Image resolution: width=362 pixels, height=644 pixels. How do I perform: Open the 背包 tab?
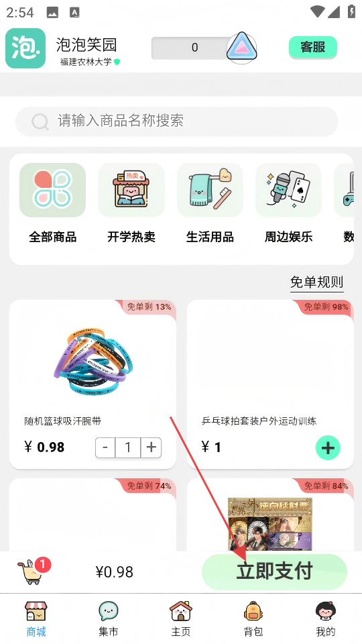pos(253,619)
